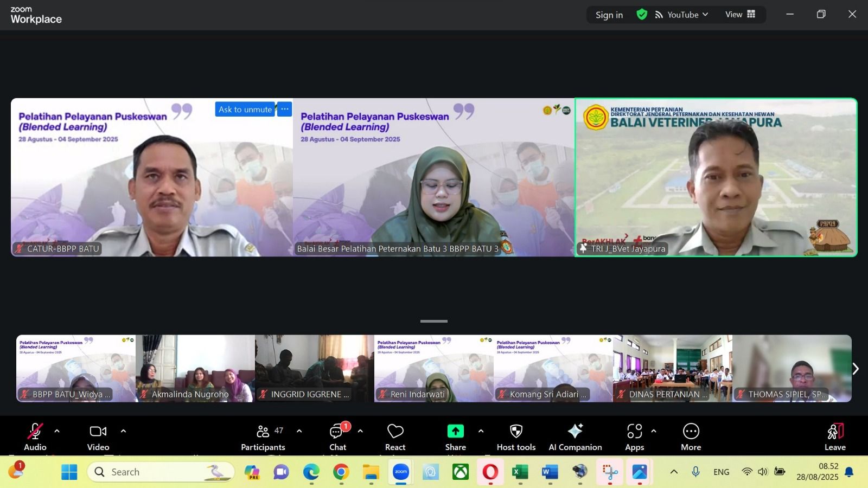Ask CATUR-BBPP BATU to unmute
This screenshot has width=868, height=488.
click(245, 109)
